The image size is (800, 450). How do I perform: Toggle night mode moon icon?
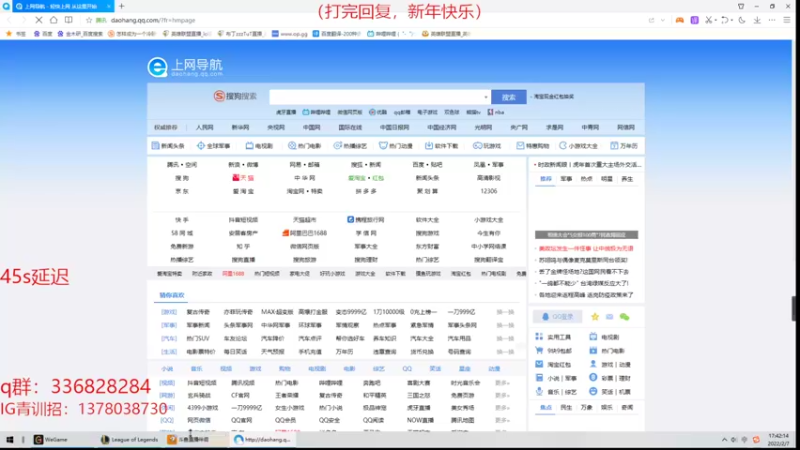click(742, 20)
